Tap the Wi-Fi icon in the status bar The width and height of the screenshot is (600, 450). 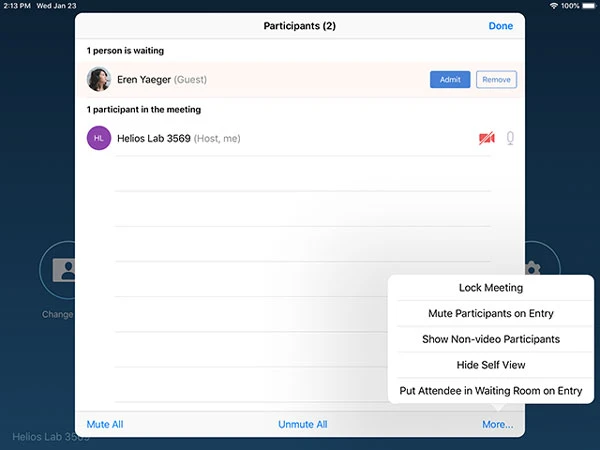tap(553, 6)
